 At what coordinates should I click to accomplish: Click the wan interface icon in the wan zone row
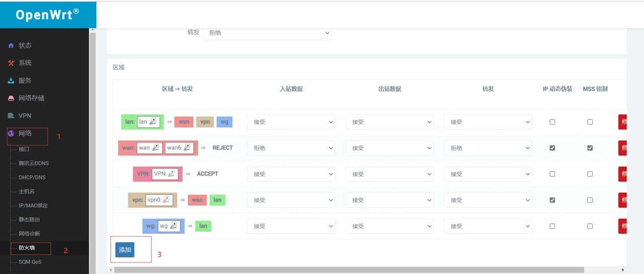[156, 148]
